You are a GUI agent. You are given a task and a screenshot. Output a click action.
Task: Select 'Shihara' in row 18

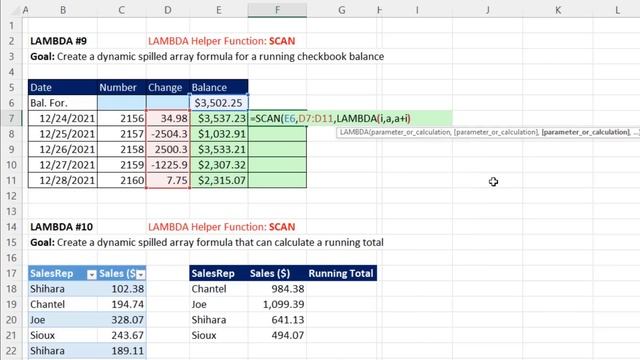[x=62, y=289]
